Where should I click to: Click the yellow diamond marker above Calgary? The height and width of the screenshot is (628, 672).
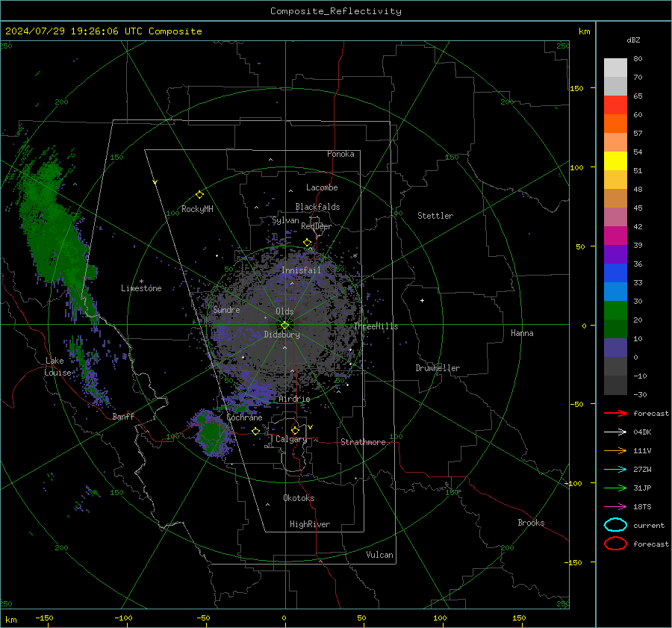click(x=295, y=430)
